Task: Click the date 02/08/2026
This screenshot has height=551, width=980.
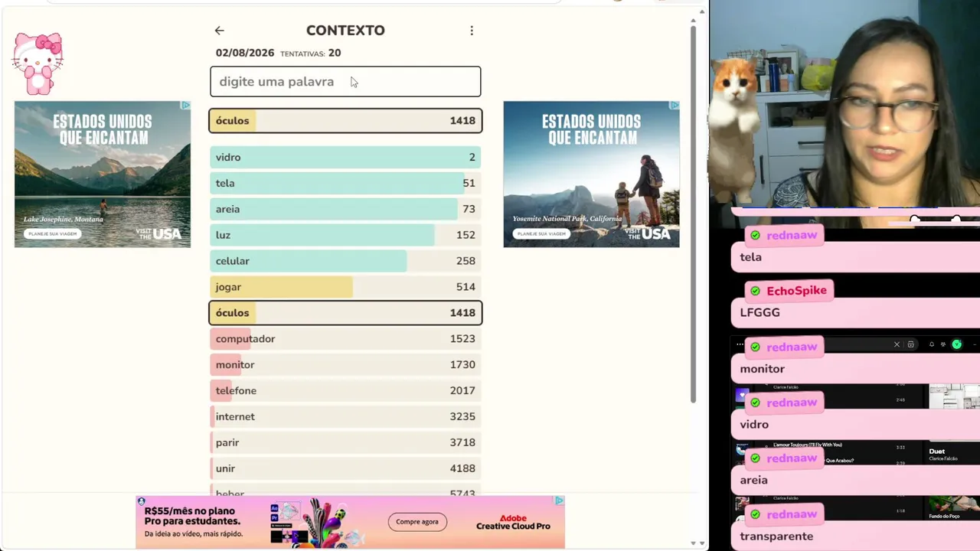Action: tap(245, 53)
